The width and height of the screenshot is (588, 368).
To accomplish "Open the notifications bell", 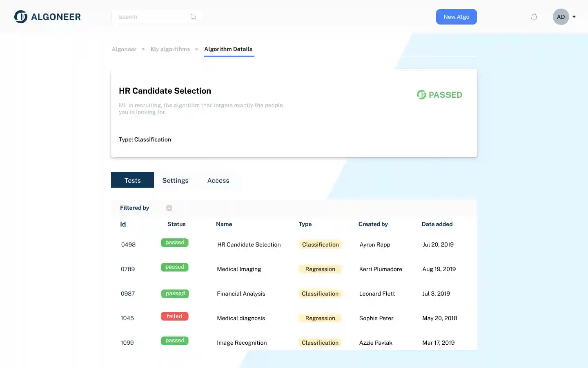I will point(534,17).
